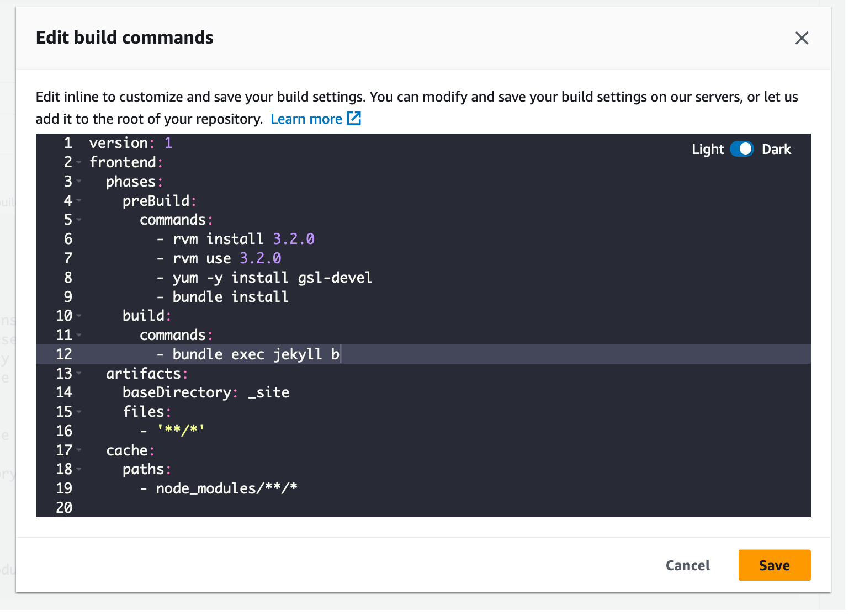Close the Edit build commands dialog
The width and height of the screenshot is (854, 616).
point(802,38)
